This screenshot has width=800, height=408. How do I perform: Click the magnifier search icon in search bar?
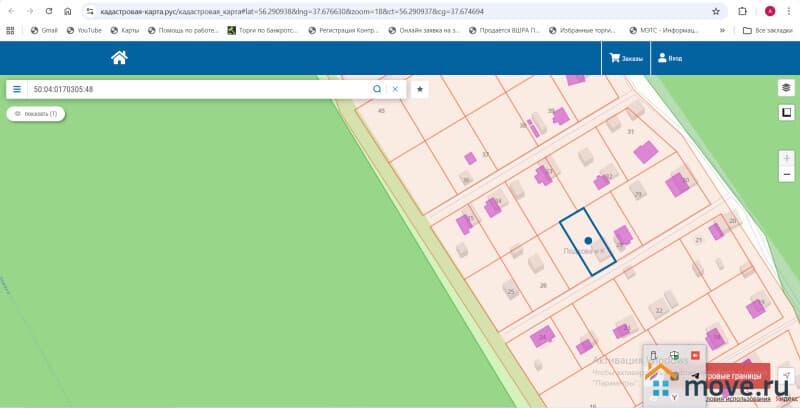click(377, 89)
